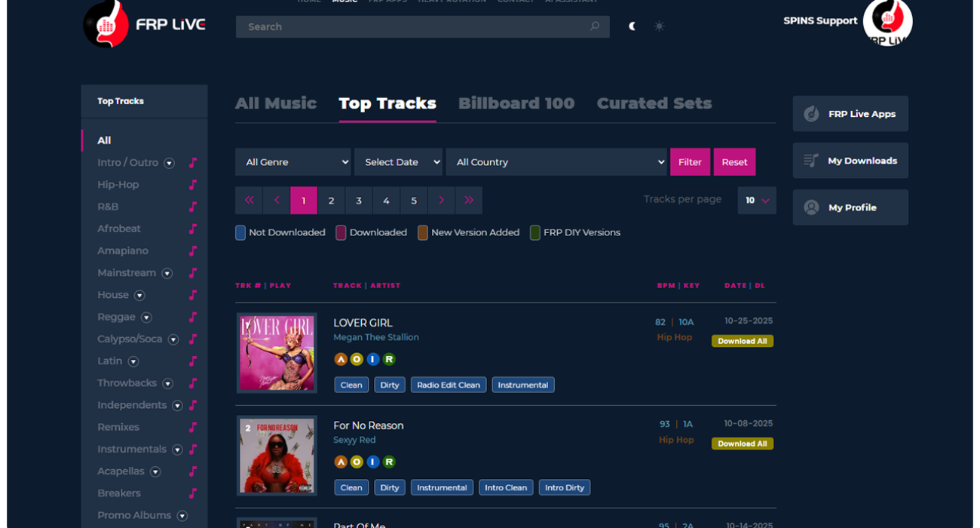Click the music note icon beside Afrobeat
The image size is (980, 528).
point(193,229)
